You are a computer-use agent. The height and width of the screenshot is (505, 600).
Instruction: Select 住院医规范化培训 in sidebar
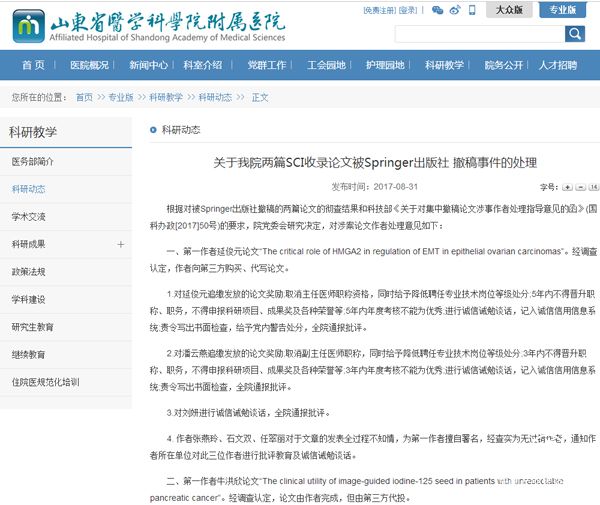pyautogui.click(x=66, y=382)
